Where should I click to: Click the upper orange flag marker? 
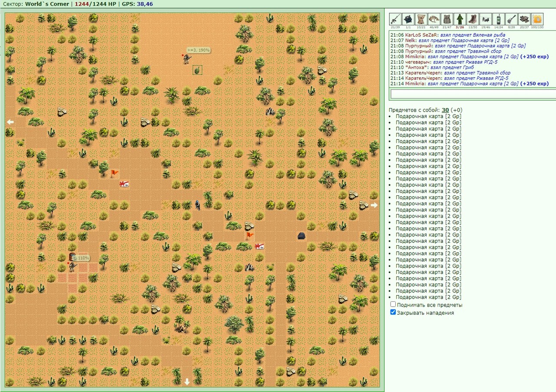point(114,174)
